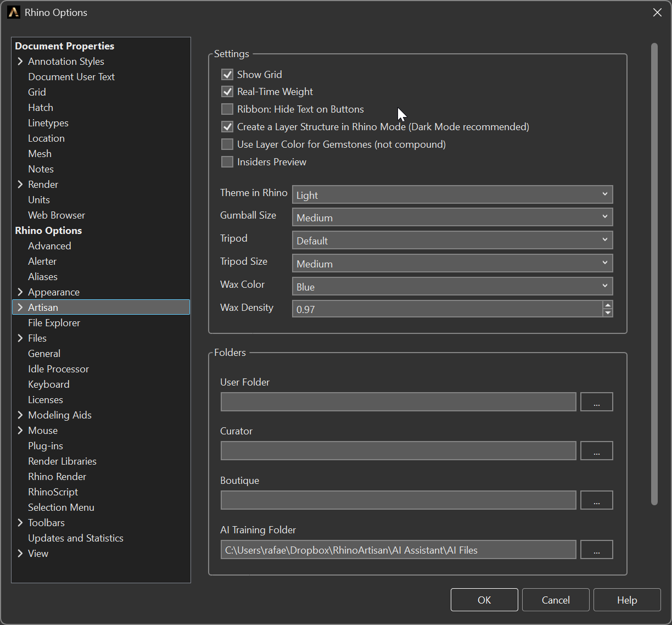Open the Linetypes page
Image resolution: width=672 pixels, height=625 pixels.
point(48,123)
